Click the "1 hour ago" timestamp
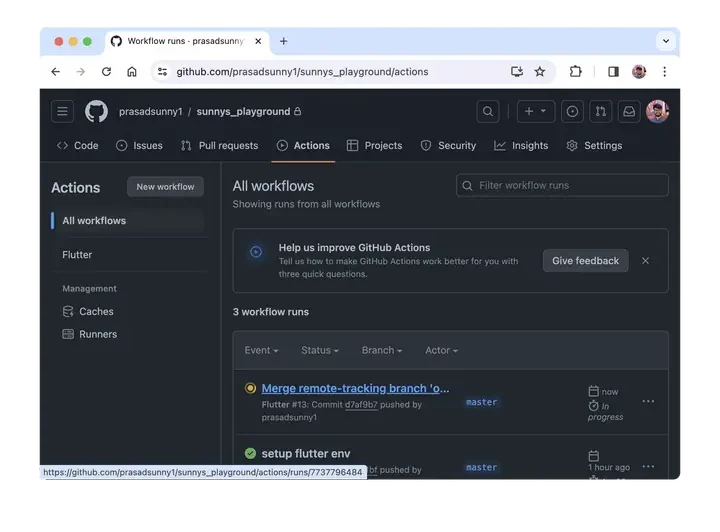720x532 pixels. [x=609, y=467]
